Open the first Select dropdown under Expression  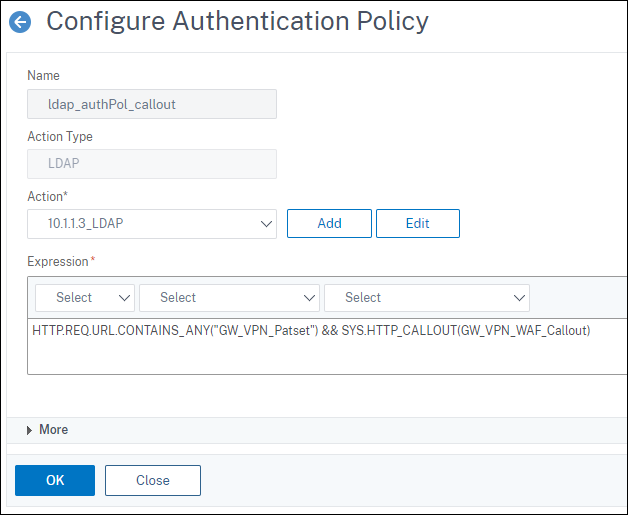pos(85,297)
